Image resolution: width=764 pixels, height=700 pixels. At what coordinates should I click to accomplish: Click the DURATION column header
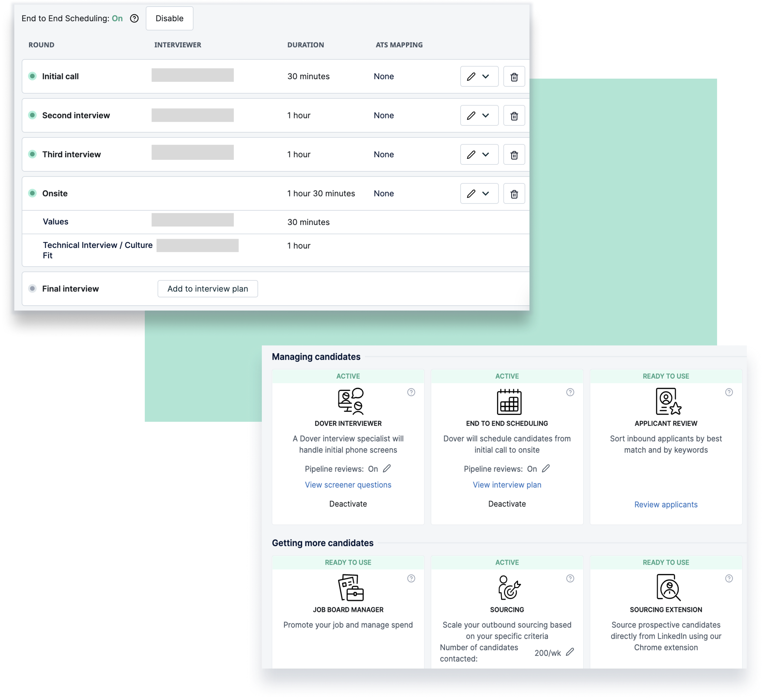tap(305, 45)
